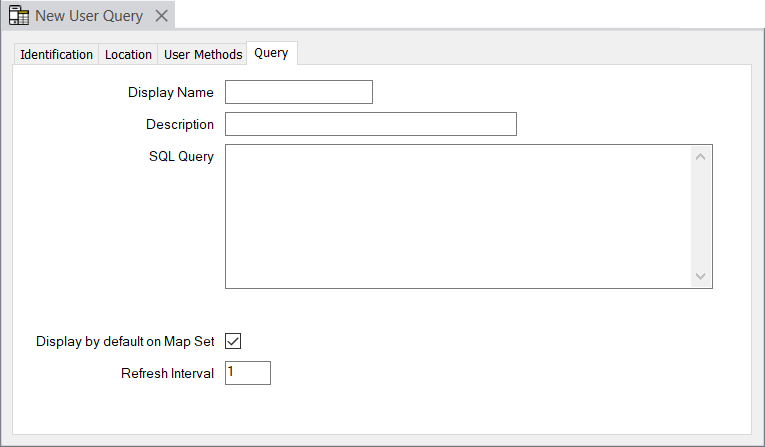
Task: Select the Query tab
Action: coord(271,53)
